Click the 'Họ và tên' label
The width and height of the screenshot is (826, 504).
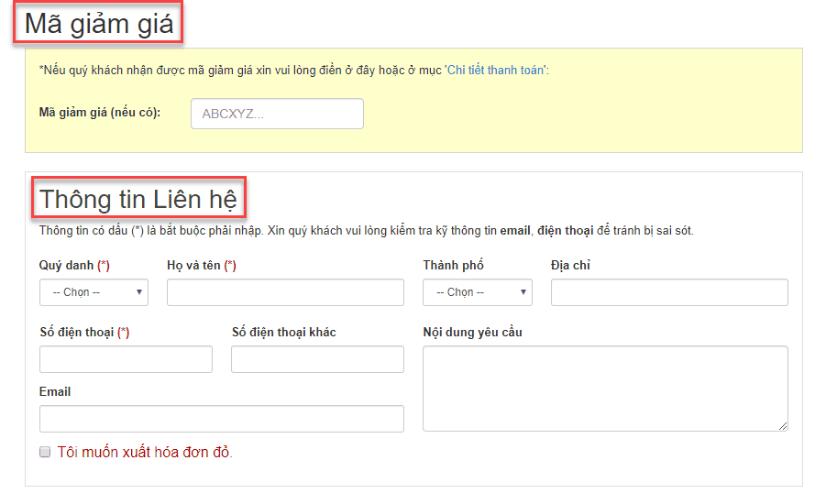201,265
